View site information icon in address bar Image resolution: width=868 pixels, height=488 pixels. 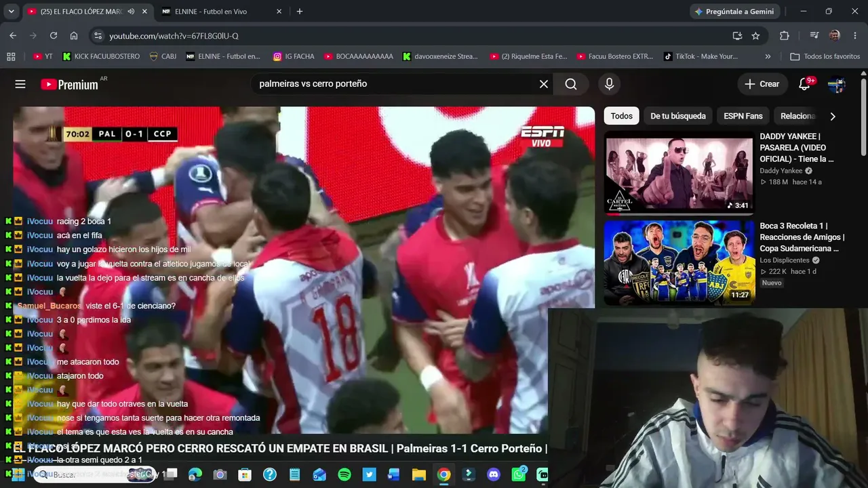pos(98,35)
